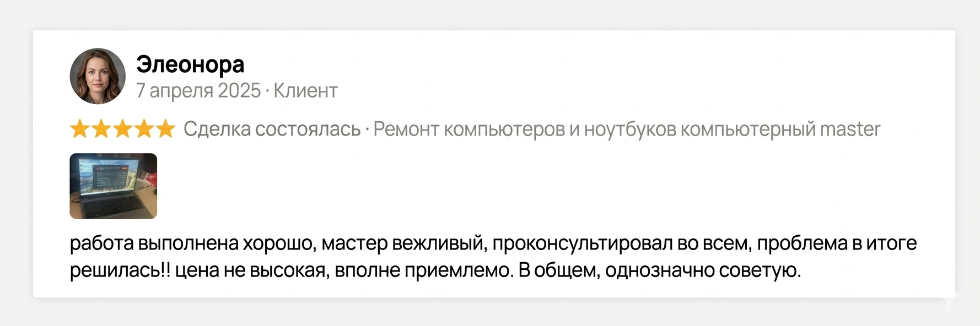Click the Сделка состоялась status text
This screenshot has width=980, height=326.
pos(272,129)
